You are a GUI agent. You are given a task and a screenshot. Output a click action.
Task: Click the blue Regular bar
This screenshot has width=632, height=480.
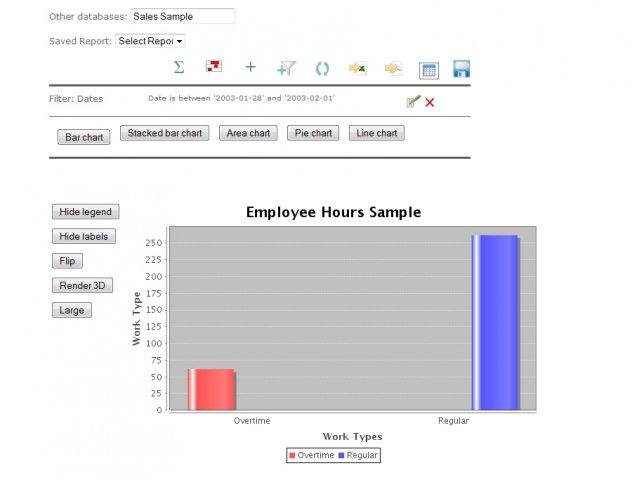[496, 322]
